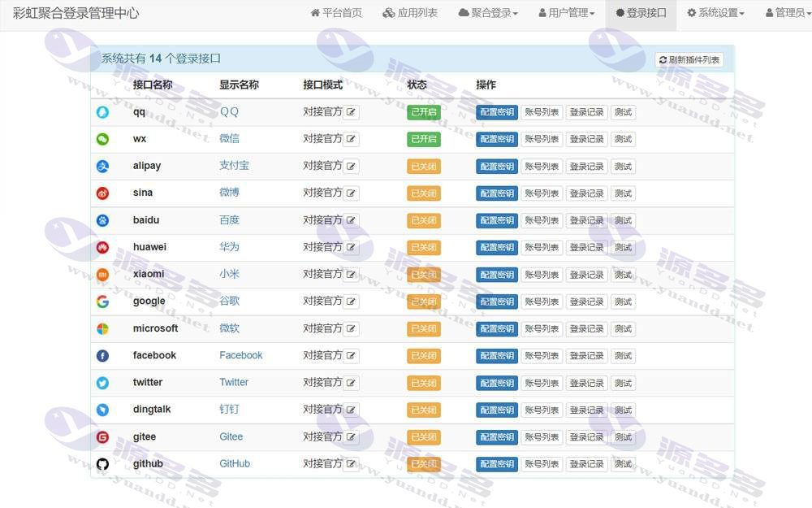Click 测试 for the sina interface
The image size is (812, 508).
pyautogui.click(x=623, y=193)
